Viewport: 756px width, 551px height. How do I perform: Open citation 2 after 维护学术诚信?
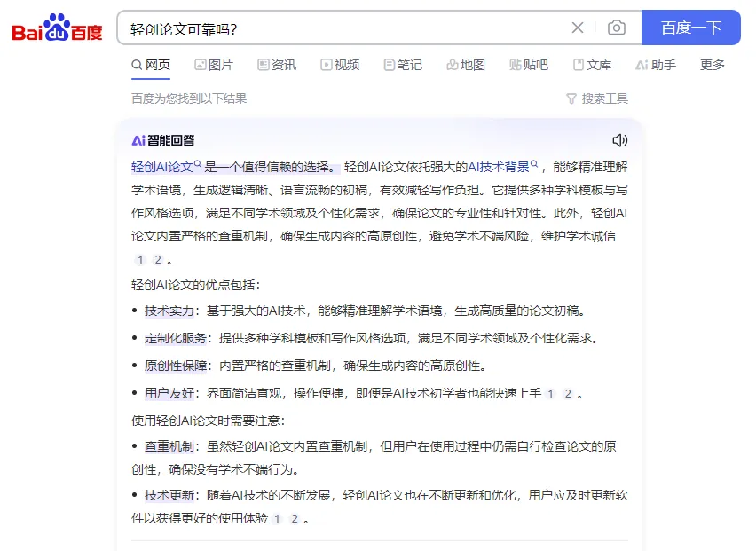tap(158, 260)
